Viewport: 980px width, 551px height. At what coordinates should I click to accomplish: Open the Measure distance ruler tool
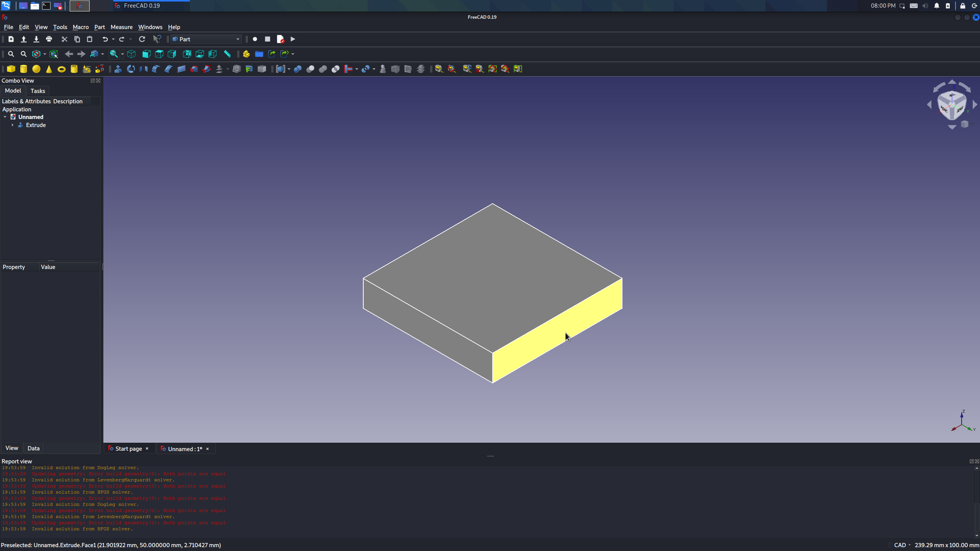(227, 54)
